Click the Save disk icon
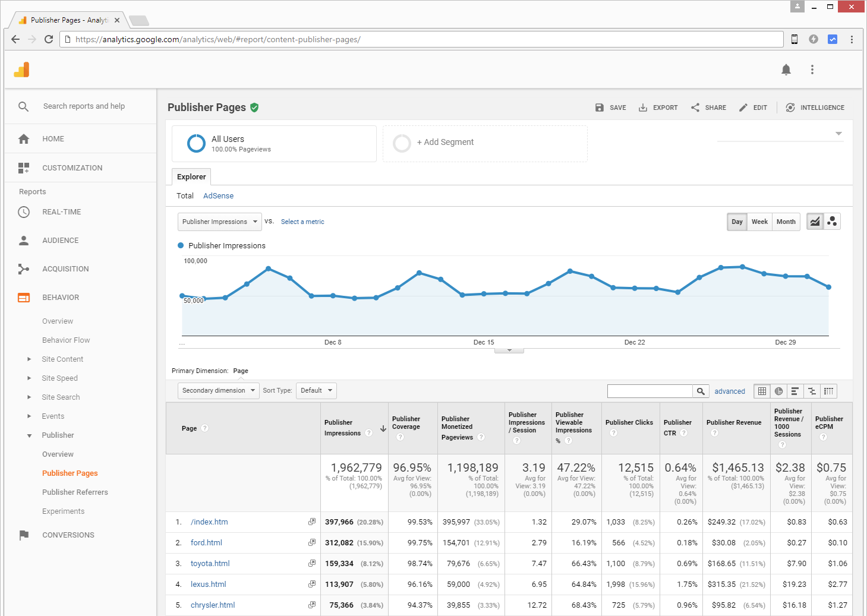The height and width of the screenshot is (616, 867). (x=599, y=108)
